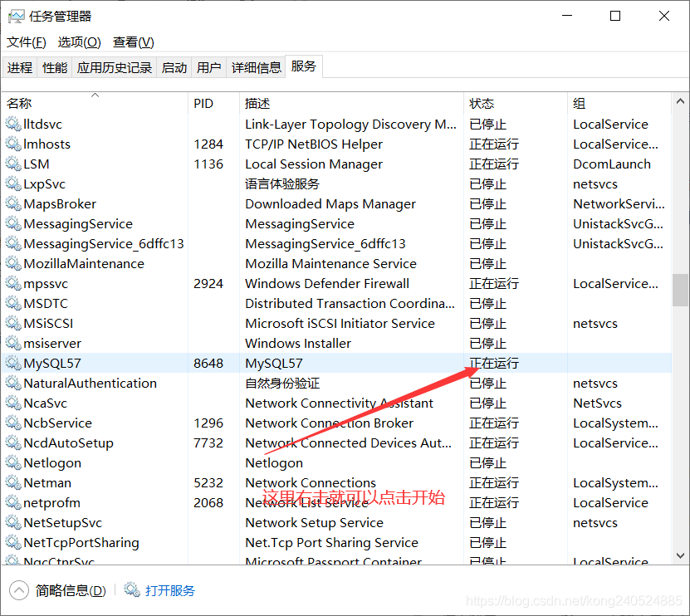Click the Task Manager title bar icon

tap(17, 17)
